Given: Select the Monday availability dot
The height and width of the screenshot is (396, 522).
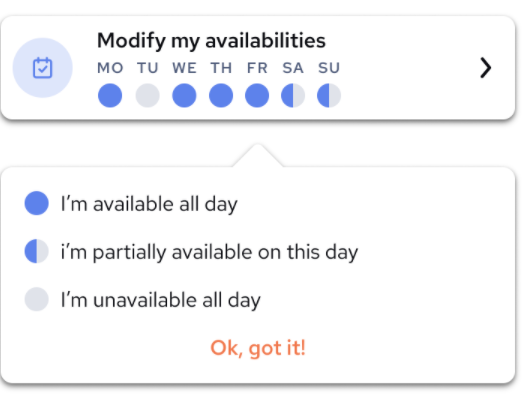Looking at the screenshot, I should 110,95.
